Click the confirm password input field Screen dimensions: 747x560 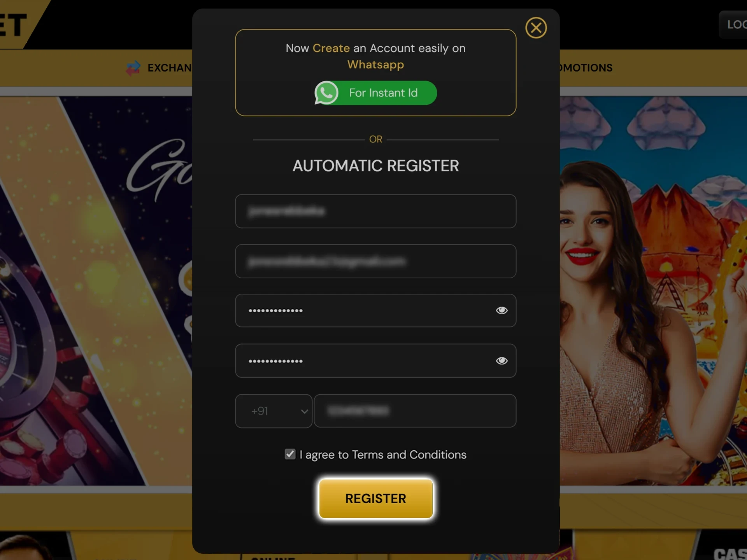coord(375,360)
